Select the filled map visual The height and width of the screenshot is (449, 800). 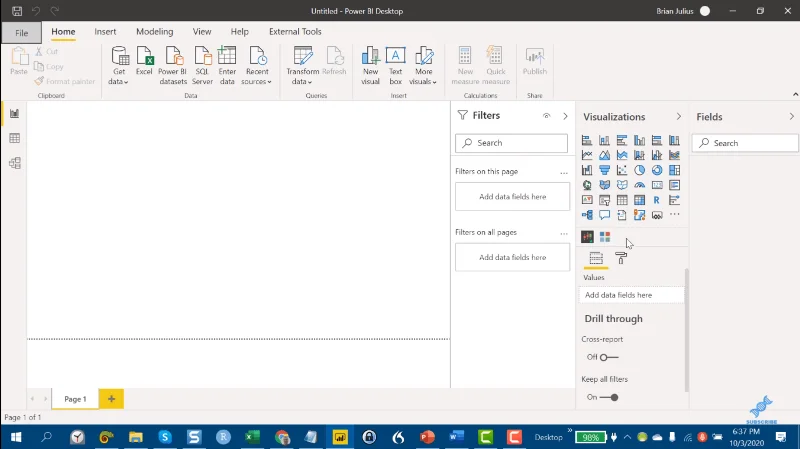605,185
